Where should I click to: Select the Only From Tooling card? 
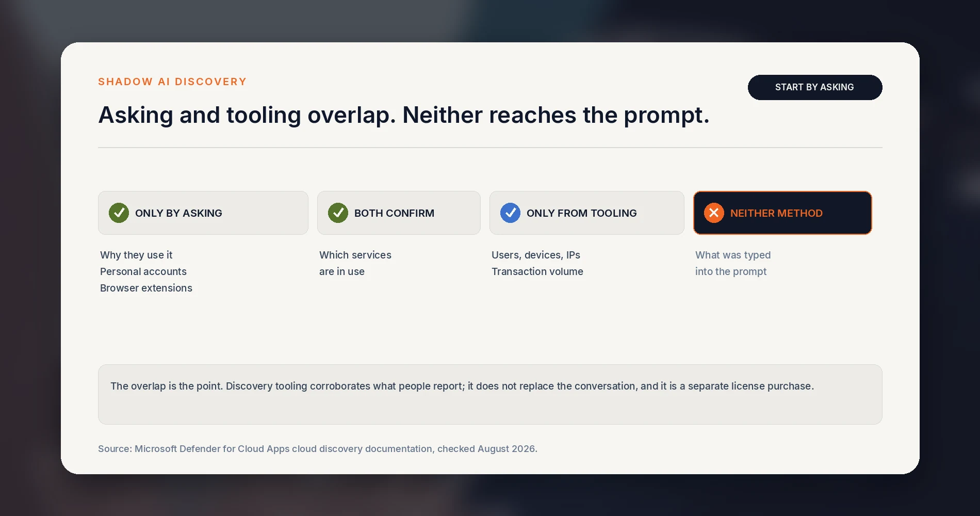(587, 213)
